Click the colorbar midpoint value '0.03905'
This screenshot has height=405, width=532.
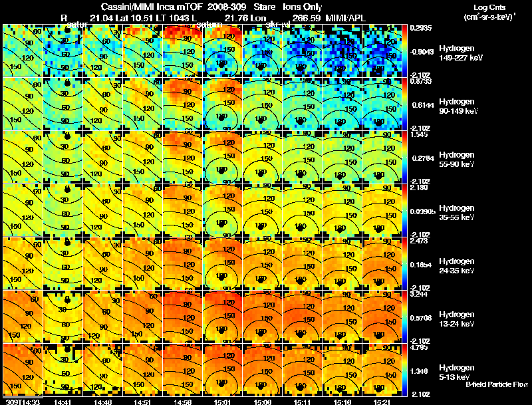pos(422,211)
